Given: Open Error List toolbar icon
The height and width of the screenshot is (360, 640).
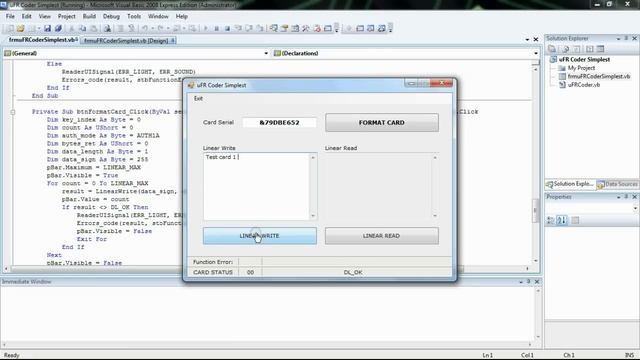Looking at the screenshot, I should pos(317,28).
